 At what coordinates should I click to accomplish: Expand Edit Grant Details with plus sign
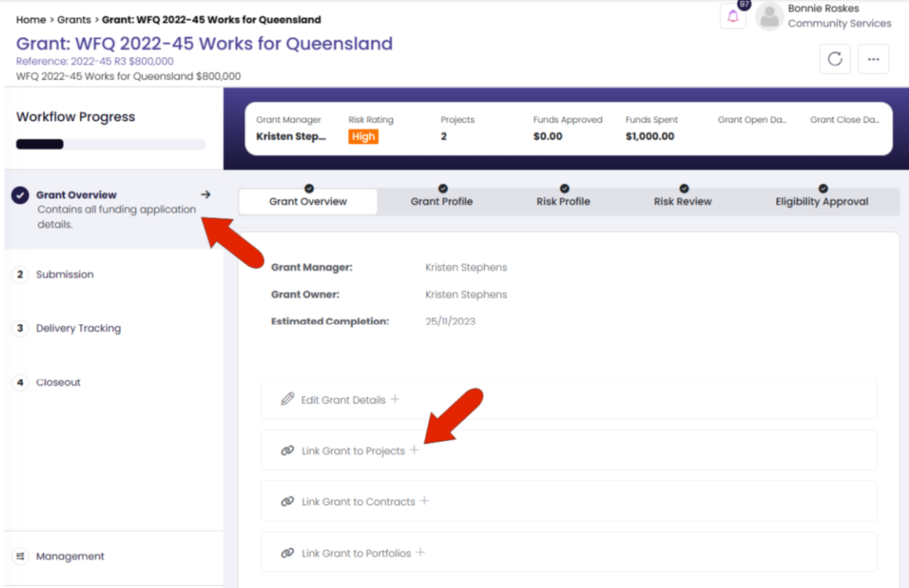coord(396,399)
